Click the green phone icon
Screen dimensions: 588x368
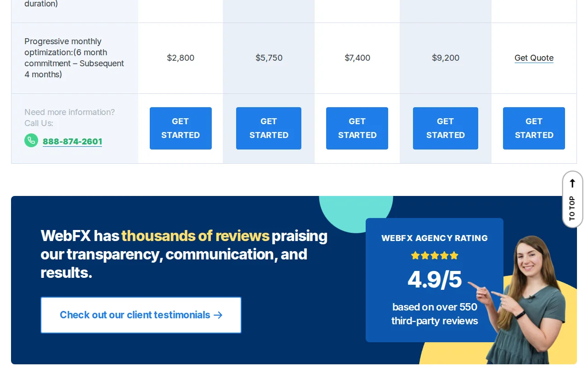(31, 140)
